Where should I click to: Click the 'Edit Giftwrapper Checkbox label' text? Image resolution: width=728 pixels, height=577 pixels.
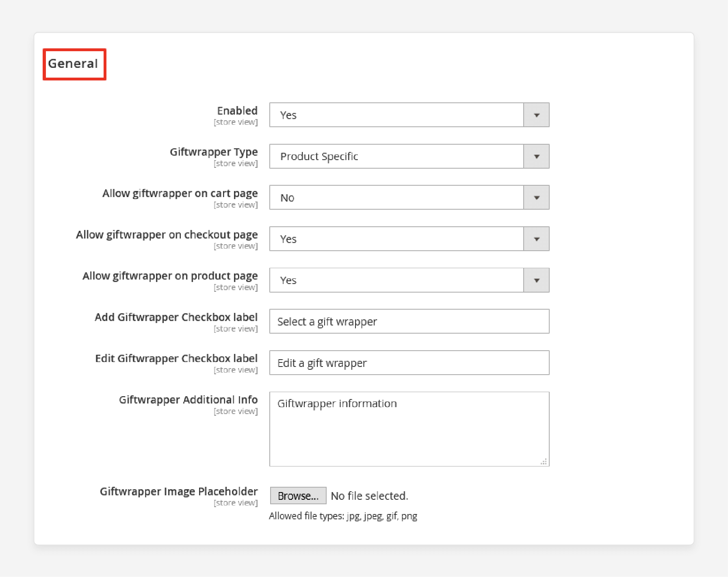pyautogui.click(x=176, y=359)
